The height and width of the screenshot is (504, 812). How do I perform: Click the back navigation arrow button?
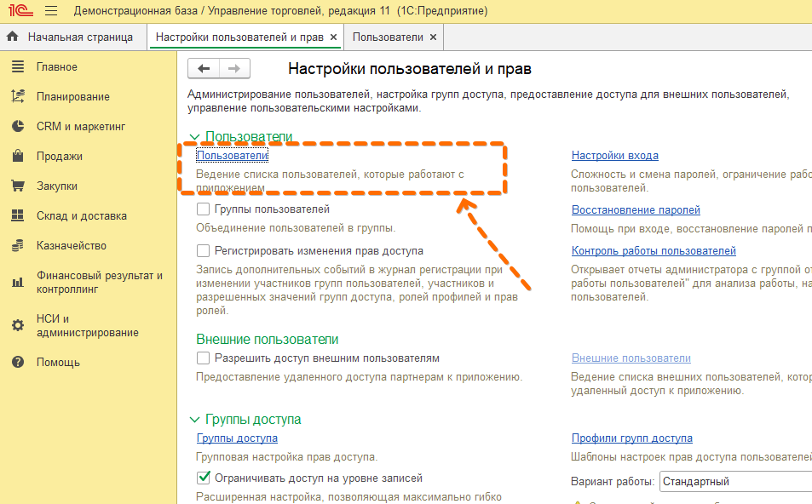click(204, 69)
